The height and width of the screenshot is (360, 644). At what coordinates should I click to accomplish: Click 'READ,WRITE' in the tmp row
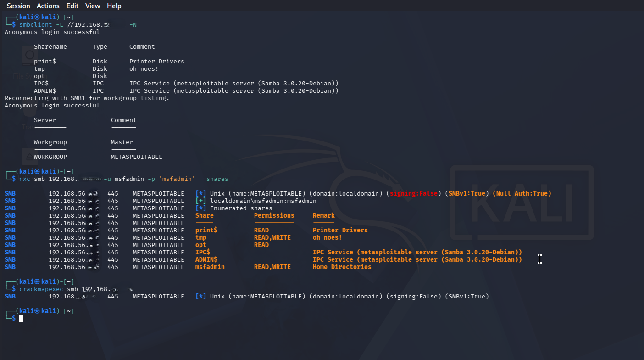pos(272,238)
